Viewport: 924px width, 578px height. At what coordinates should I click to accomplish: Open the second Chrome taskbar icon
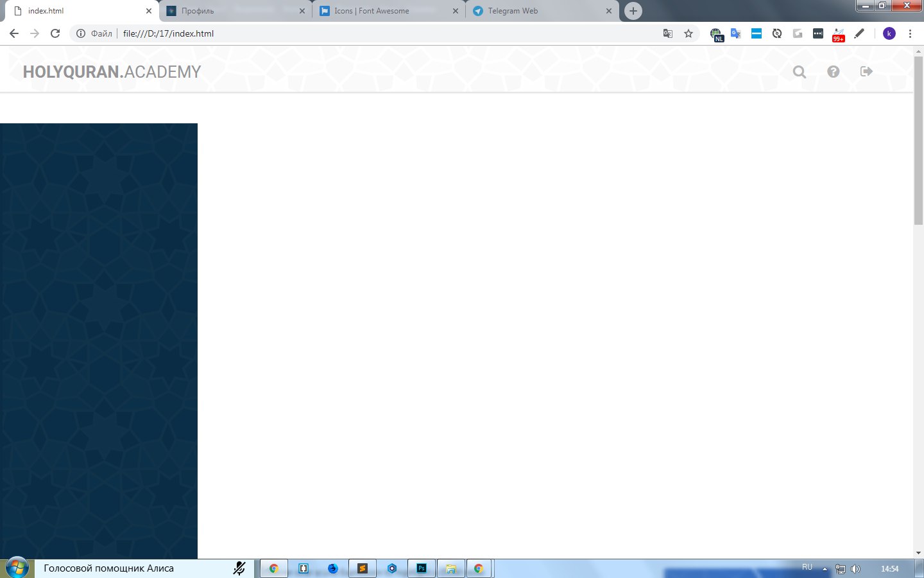[479, 568]
